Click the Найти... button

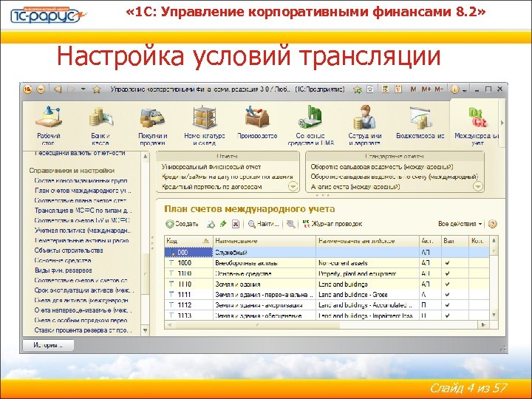[x=264, y=224]
